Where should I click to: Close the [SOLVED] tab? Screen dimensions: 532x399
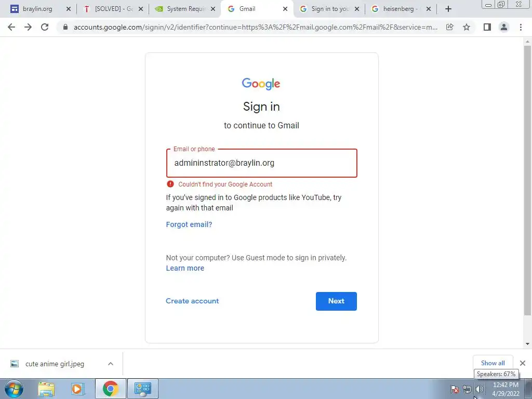tap(141, 9)
